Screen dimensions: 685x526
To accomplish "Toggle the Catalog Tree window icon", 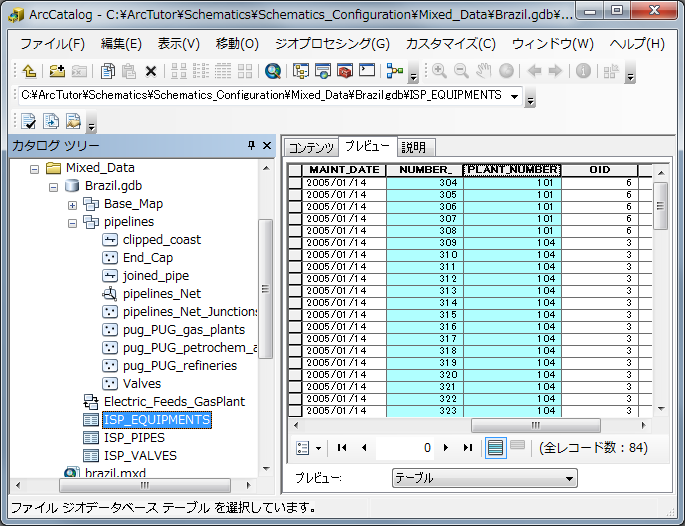I will click(301, 71).
